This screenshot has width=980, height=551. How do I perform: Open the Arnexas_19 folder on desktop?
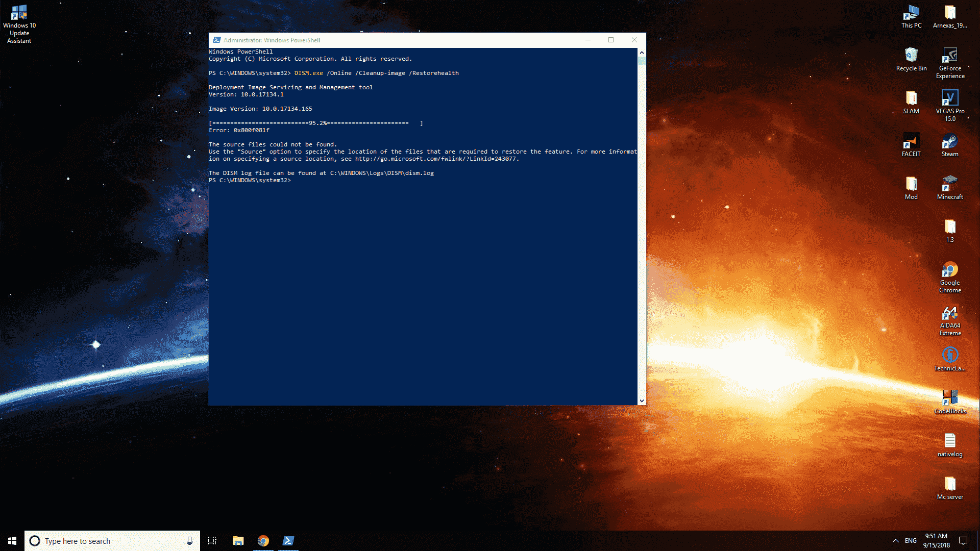pyautogui.click(x=950, y=17)
